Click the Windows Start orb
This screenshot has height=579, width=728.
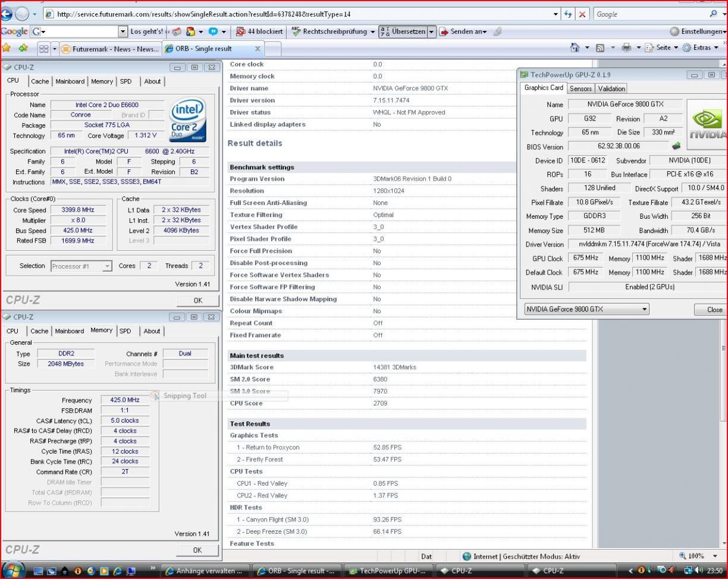point(13,569)
